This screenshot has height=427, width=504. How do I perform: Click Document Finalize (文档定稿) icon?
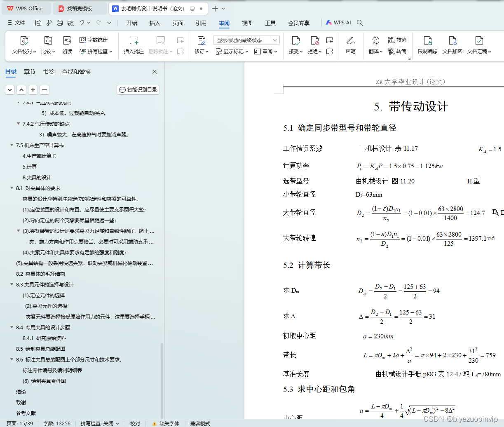[x=479, y=40]
